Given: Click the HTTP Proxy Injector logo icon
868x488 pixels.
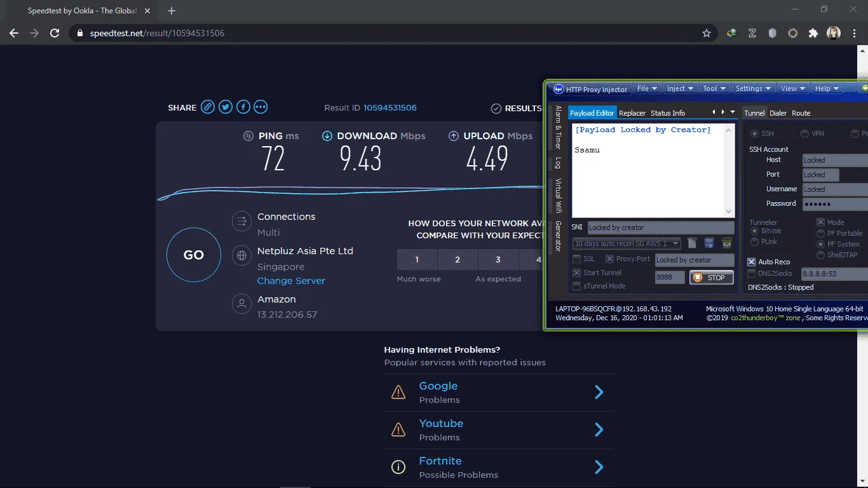Looking at the screenshot, I should (559, 89).
